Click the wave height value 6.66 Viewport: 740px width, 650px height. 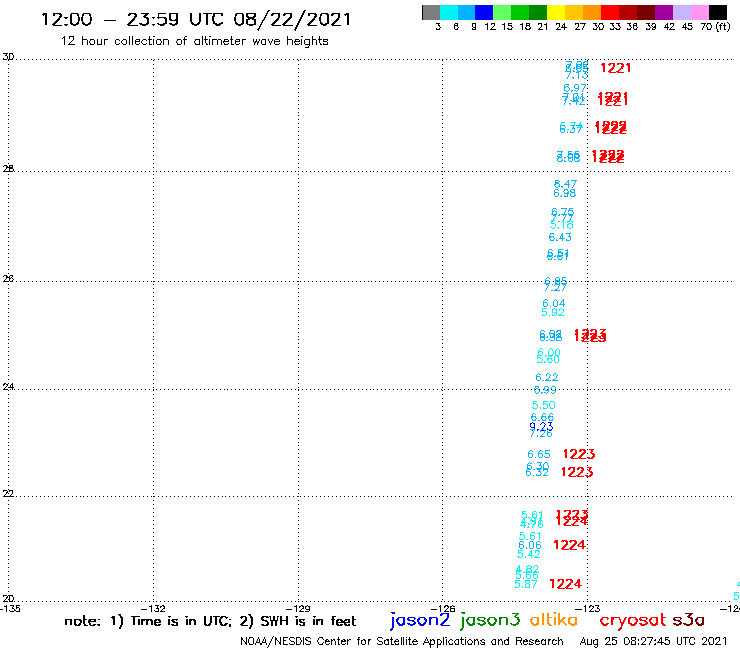click(x=542, y=417)
